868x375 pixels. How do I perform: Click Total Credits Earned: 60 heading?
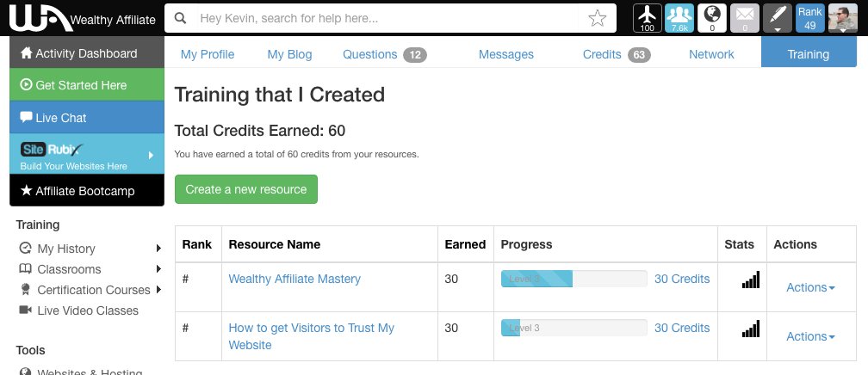(260, 131)
